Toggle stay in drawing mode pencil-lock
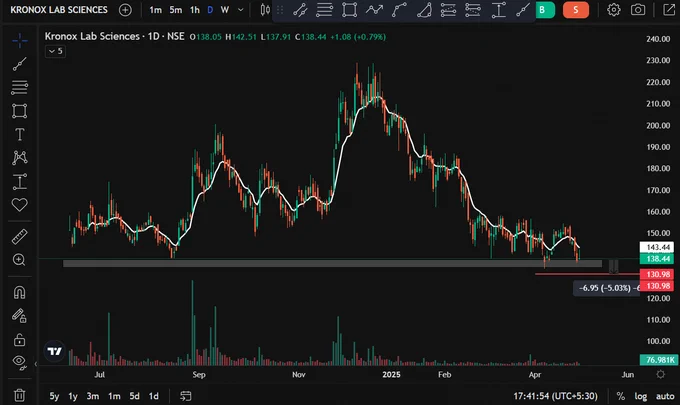The image size is (680, 405). click(x=20, y=316)
